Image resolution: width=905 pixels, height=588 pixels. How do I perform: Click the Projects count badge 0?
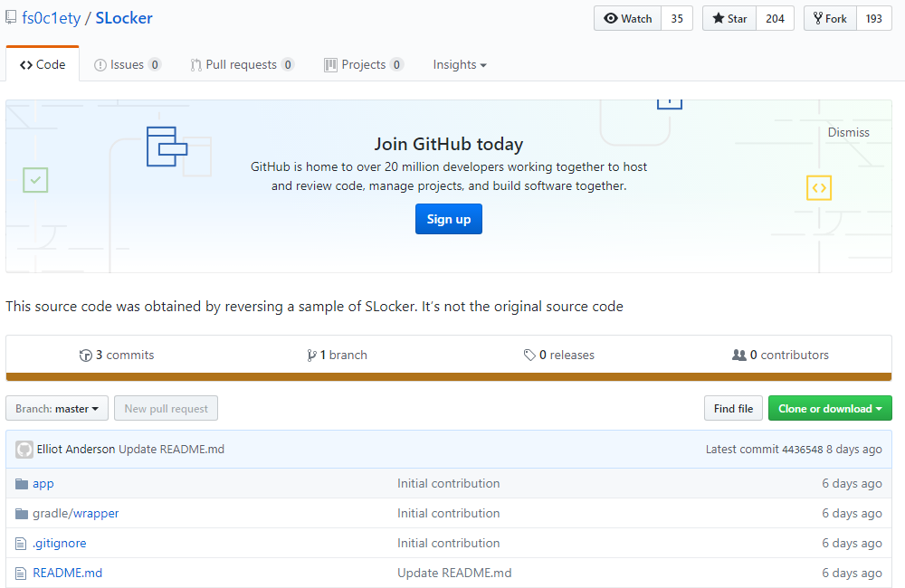point(396,64)
